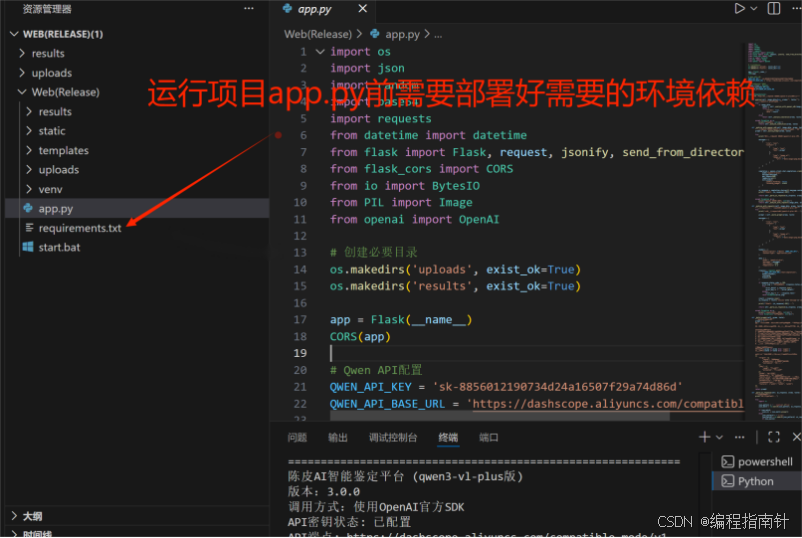
Task: Split the editor to the right
Action: pyautogui.click(x=774, y=8)
